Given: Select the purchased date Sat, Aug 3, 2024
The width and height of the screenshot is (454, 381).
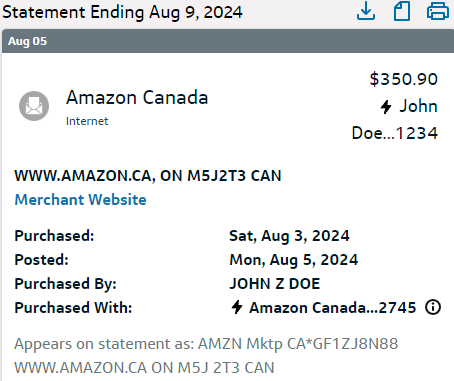Looking at the screenshot, I should click(x=289, y=236).
